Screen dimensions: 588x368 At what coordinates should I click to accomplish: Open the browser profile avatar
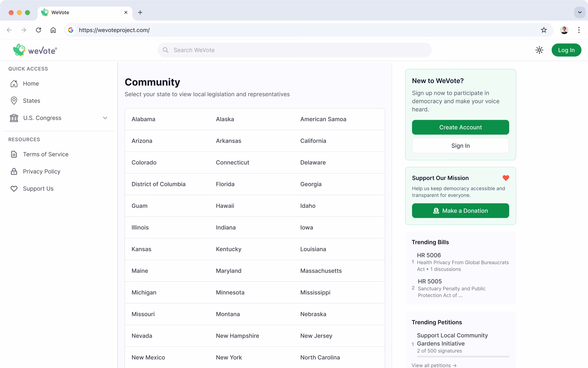(x=564, y=30)
